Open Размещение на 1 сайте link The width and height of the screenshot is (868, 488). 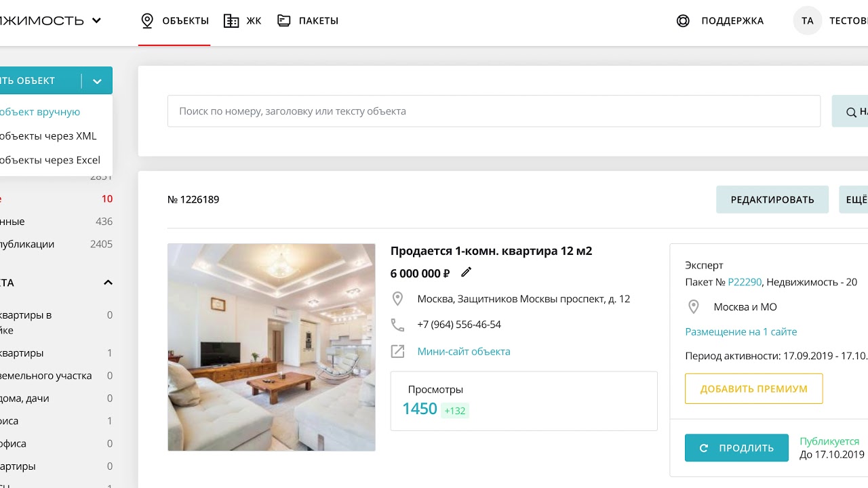point(741,331)
